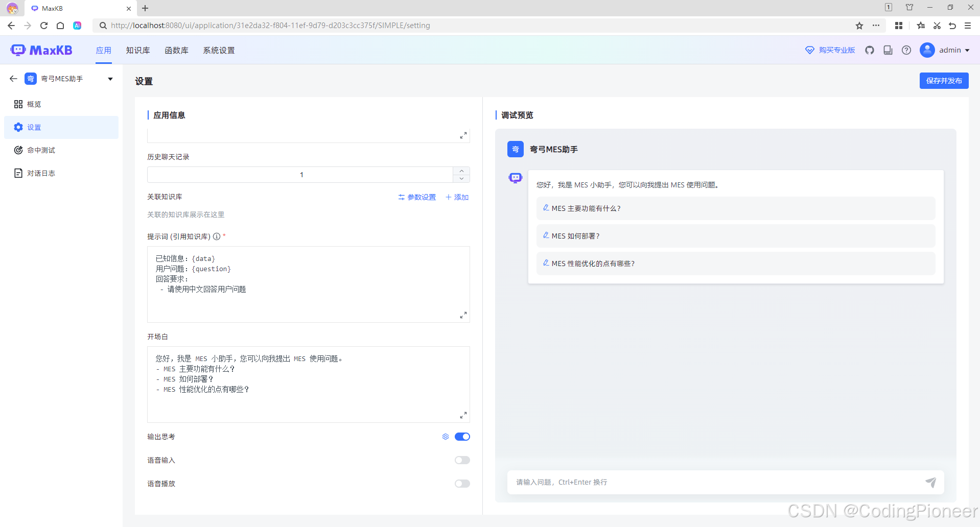
Task: Expand the 提示词 prompt editor to full size
Action: pos(463,315)
